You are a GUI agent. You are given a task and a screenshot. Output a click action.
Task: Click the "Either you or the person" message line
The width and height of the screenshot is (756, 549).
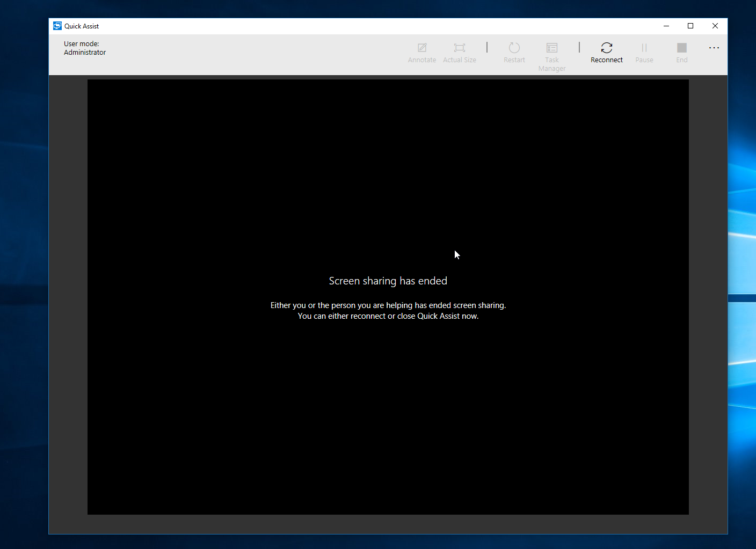[388, 305]
